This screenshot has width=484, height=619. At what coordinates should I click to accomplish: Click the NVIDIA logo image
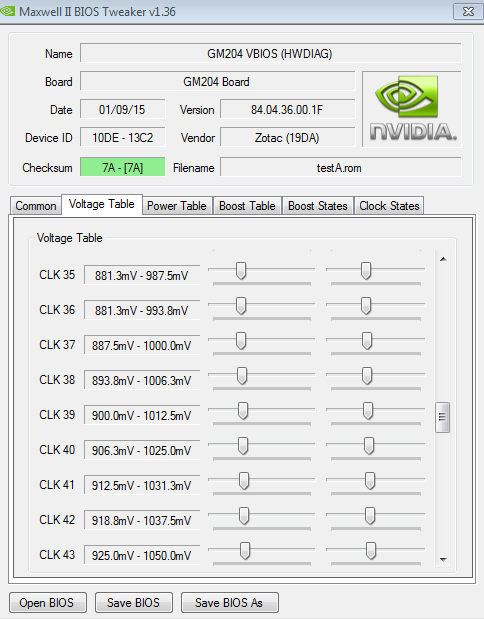(412, 109)
